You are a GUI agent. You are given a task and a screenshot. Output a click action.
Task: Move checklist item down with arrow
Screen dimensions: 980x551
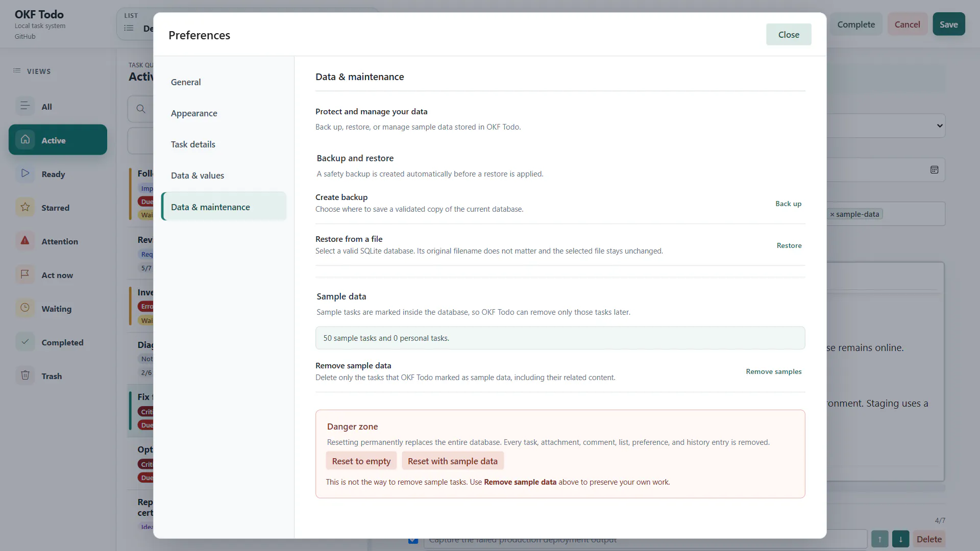tap(900, 539)
